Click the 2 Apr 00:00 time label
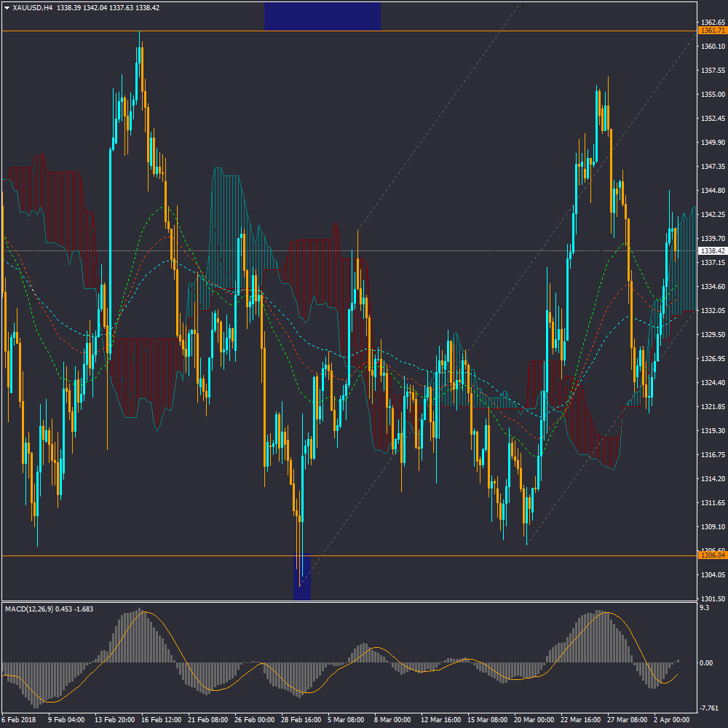The image size is (728, 728). (x=670, y=720)
